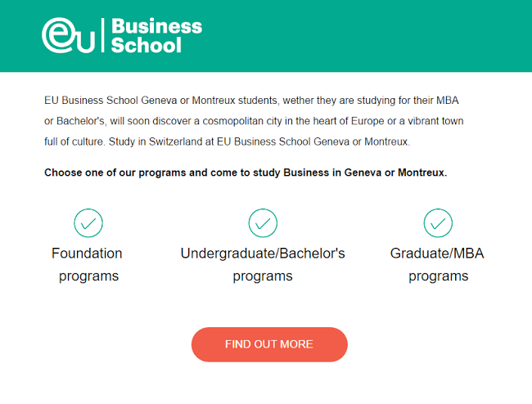
Task: Click the vertical divider in the logo
Action: [102, 35]
